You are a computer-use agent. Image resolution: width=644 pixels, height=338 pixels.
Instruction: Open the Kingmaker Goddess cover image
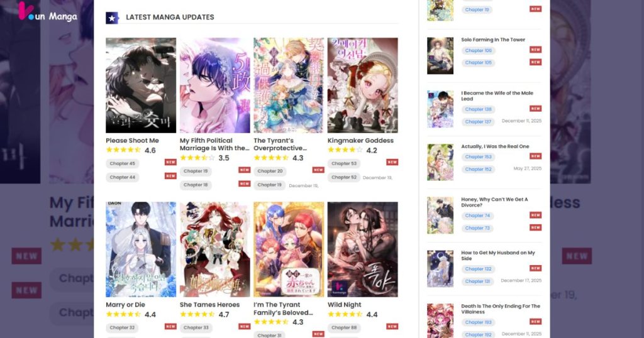(363, 85)
